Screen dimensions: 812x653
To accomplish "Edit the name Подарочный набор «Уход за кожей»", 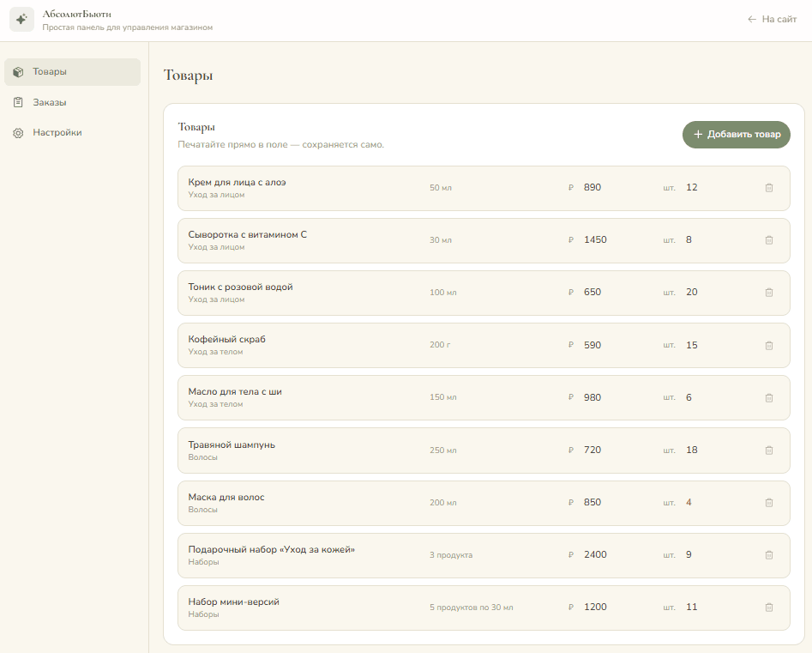I will point(271,549).
